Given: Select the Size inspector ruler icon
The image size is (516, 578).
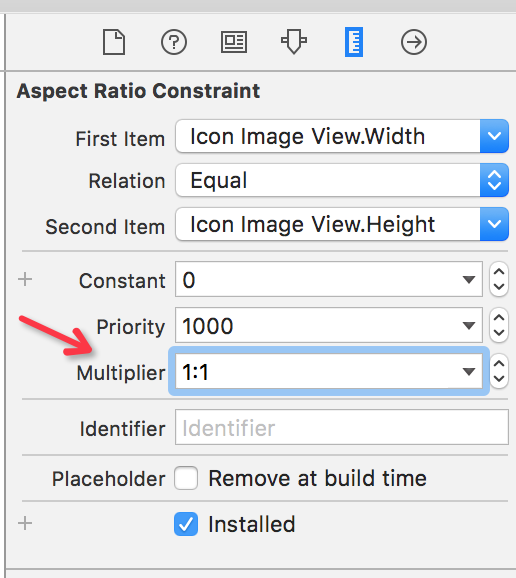Looking at the screenshot, I should point(354,42).
